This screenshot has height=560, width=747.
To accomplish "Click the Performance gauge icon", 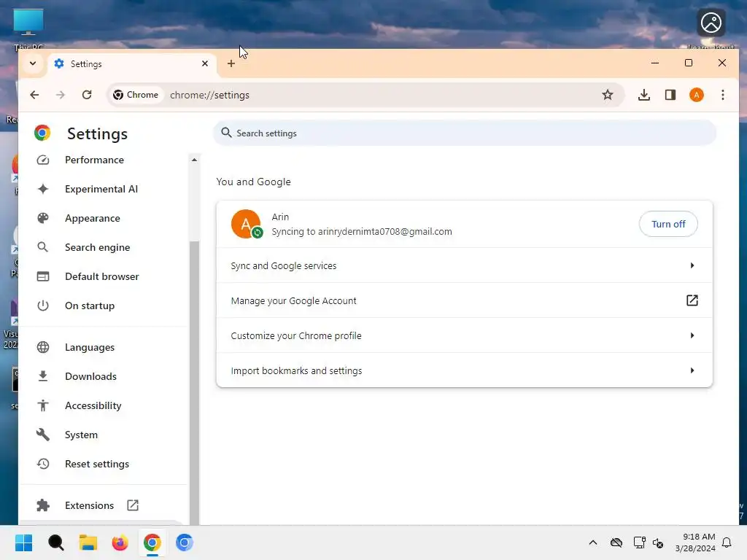I will click(43, 160).
